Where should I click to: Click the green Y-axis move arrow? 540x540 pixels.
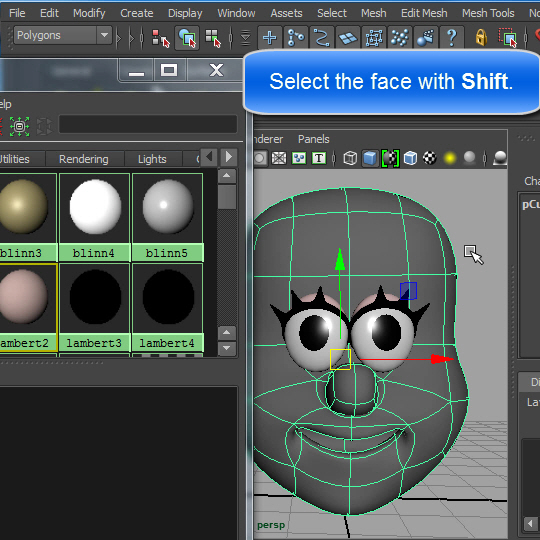point(340,259)
